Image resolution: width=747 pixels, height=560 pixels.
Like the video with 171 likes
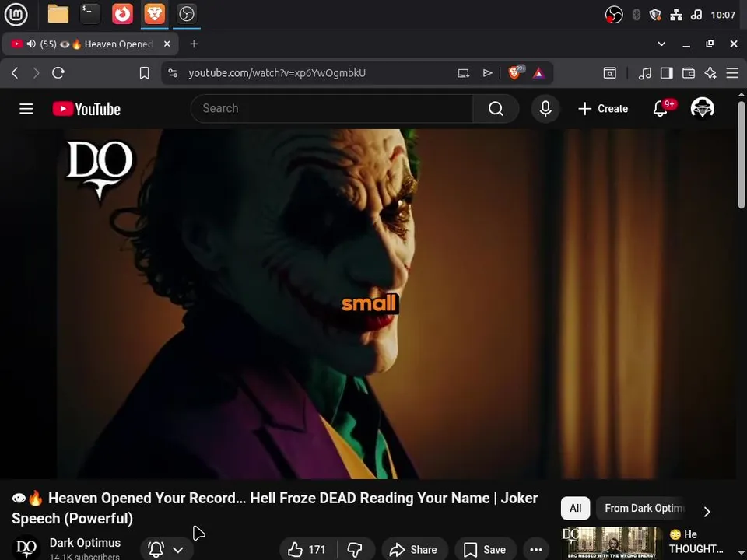click(308, 550)
